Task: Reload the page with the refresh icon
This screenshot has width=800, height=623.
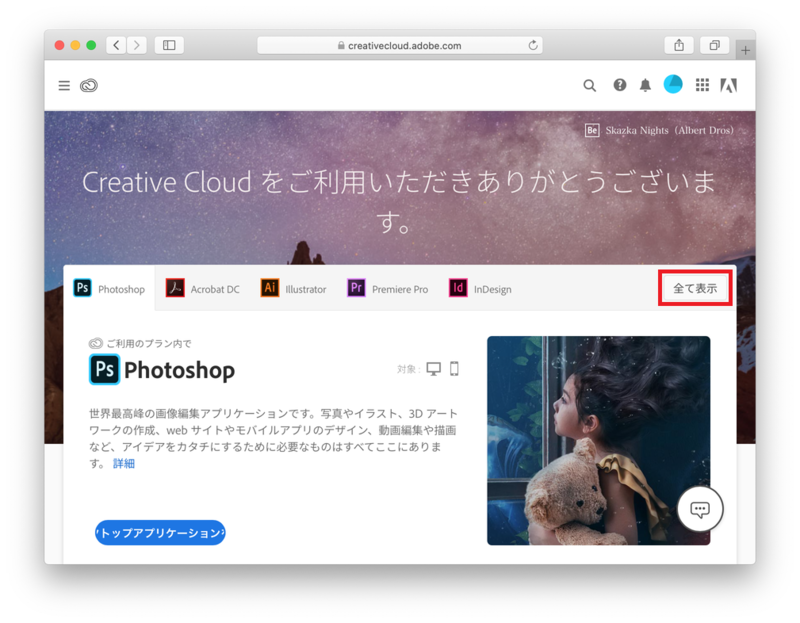Action: 533,45
